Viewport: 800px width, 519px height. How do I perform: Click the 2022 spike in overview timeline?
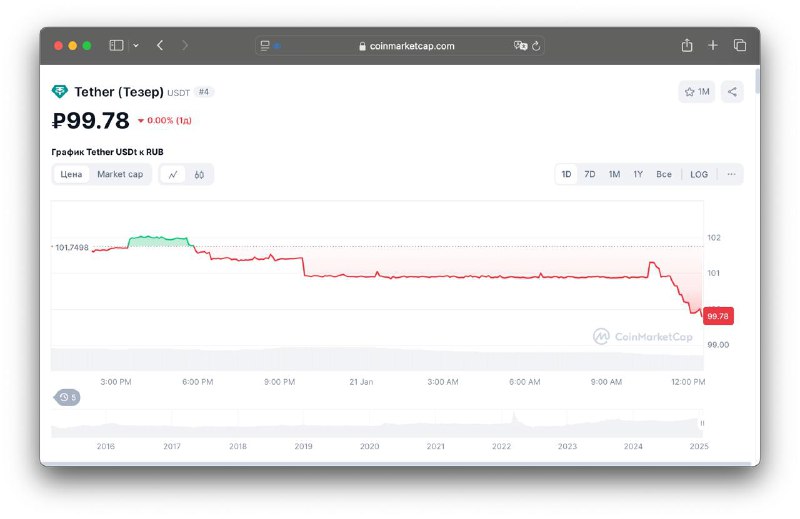(514, 418)
